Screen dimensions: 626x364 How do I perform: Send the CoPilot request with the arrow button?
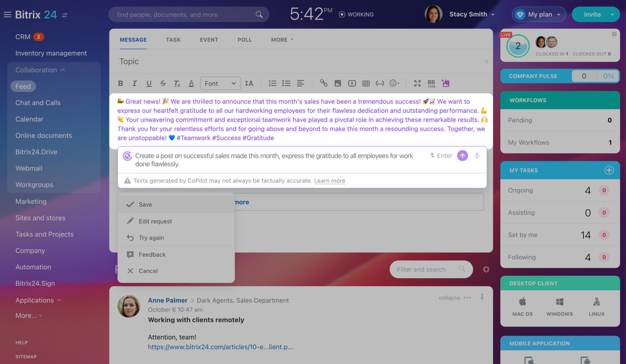(x=462, y=156)
